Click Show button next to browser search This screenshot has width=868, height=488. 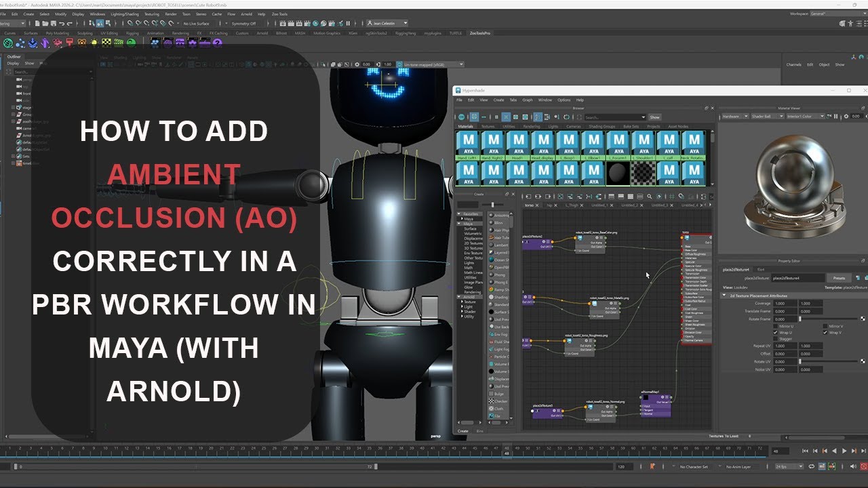tap(654, 117)
